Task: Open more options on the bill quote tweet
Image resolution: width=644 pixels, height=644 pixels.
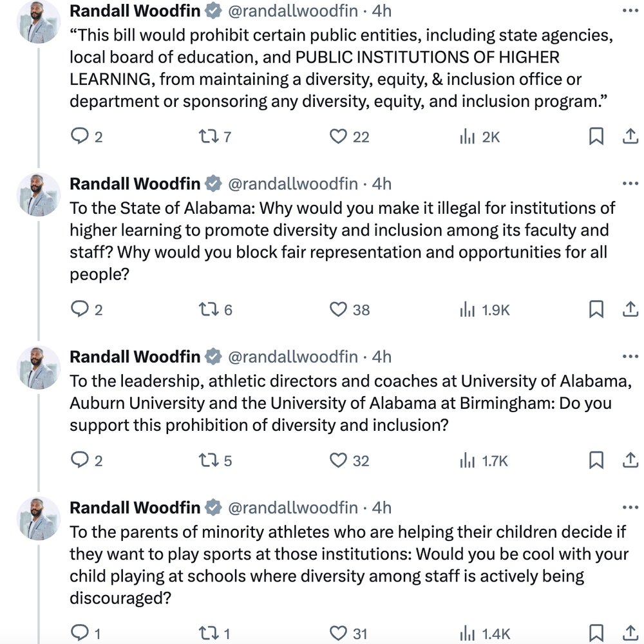Action: 630,11
